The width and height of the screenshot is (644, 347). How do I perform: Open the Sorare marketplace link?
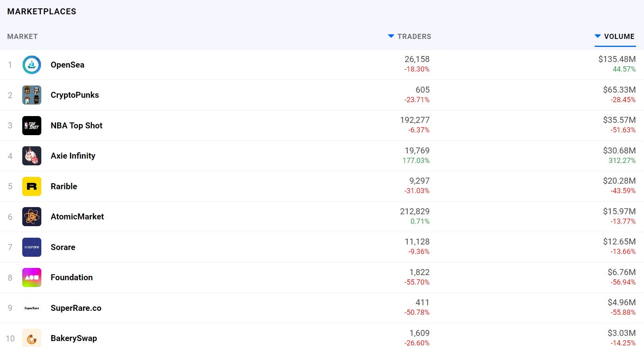click(63, 247)
